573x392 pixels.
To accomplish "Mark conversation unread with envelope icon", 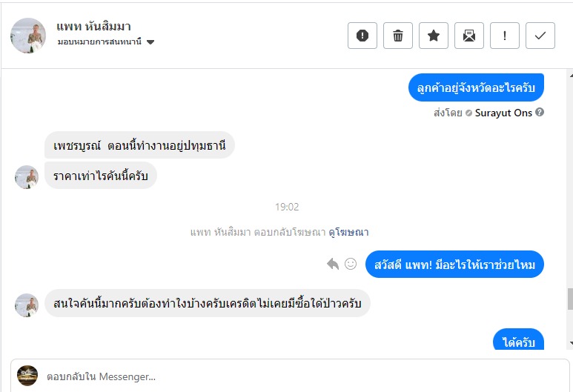I will [x=469, y=36].
